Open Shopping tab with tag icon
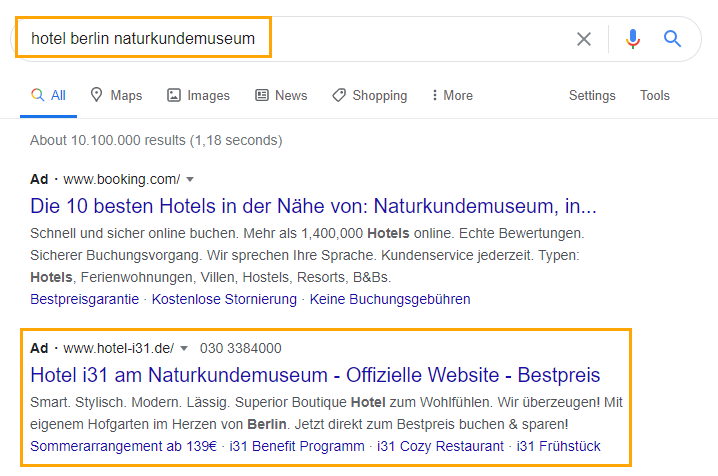Image resolution: width=718 pixels, height=476 pixels. (370, 95)
